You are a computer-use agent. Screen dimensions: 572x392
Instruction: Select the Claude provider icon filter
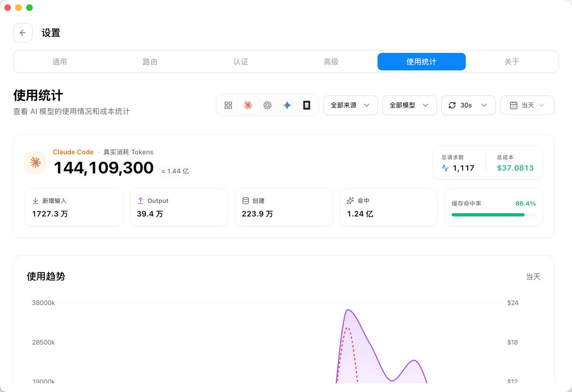(248, 105)
